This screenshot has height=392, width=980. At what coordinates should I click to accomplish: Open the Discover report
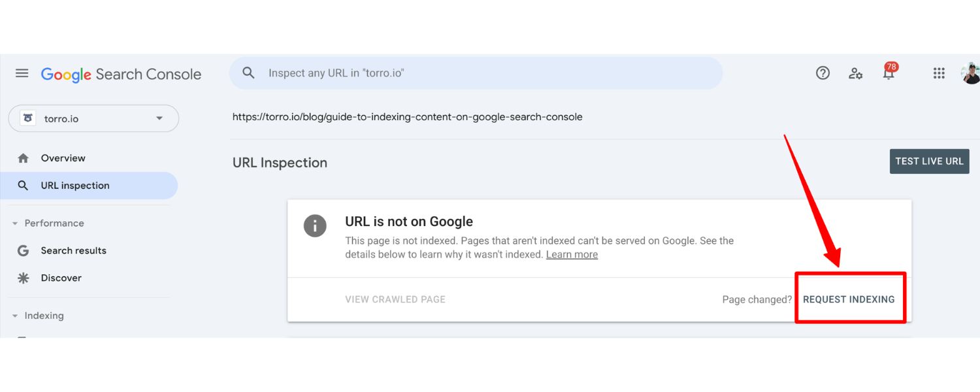click(x=61, y=278)
